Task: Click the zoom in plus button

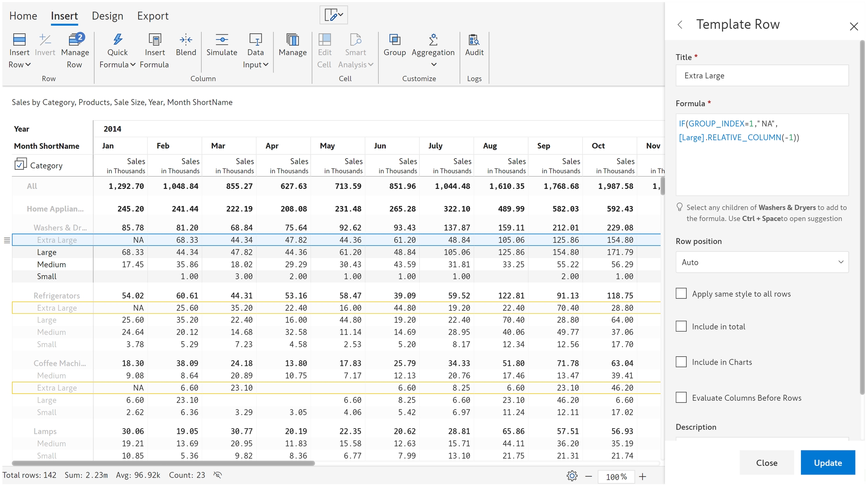Action: [x=643, y=476]
